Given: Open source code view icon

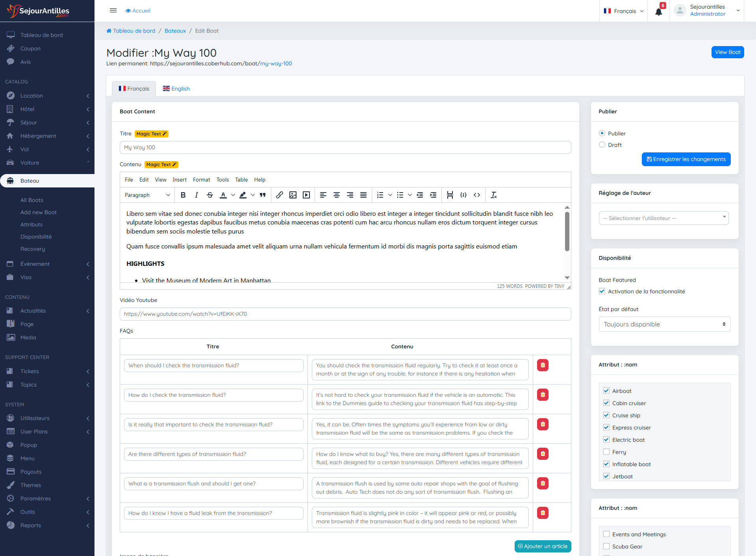Looking at the screenshot, I should tap(477, 195).
